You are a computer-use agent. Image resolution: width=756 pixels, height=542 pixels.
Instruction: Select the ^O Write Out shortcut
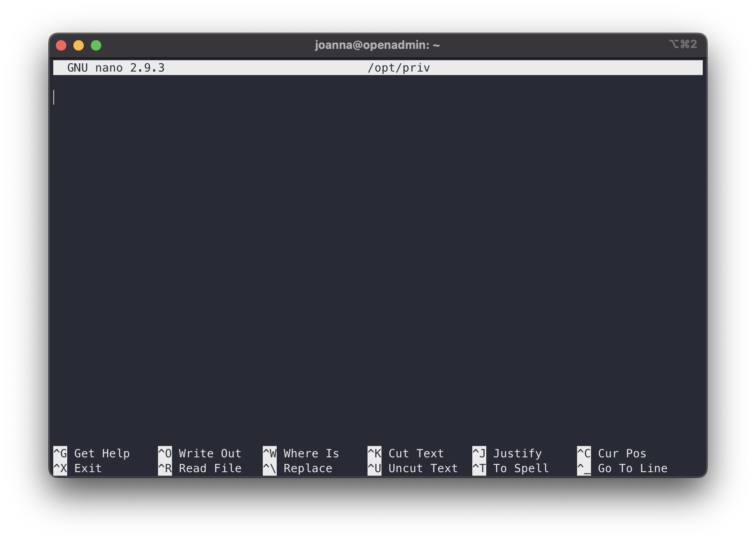200,453
